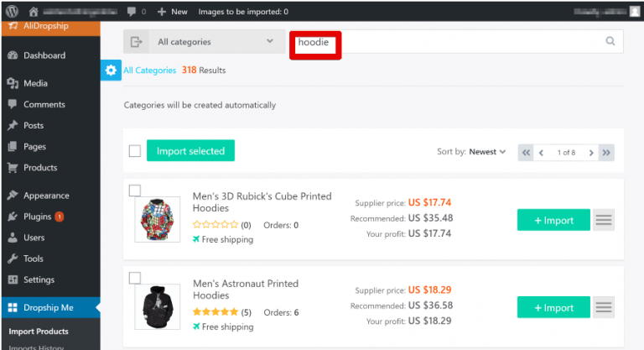Screen dimensions: 644x350
Task: Click the WordPress logo icon
Action: [x=13, y=12]
